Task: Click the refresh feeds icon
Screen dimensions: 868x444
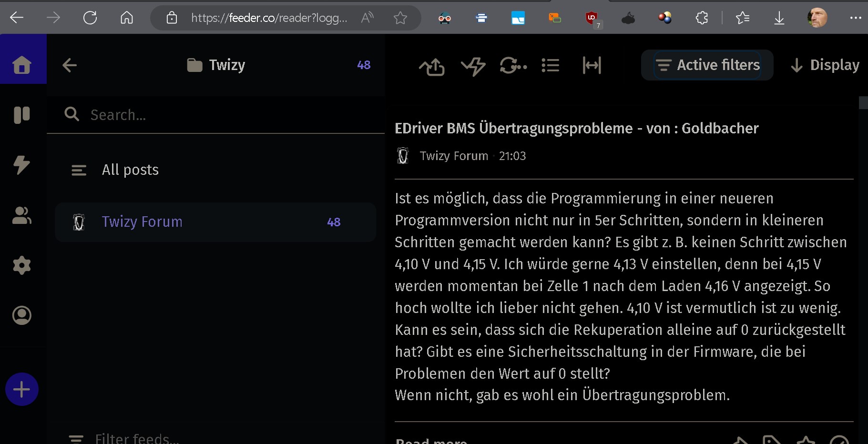Action: (512, 65)
